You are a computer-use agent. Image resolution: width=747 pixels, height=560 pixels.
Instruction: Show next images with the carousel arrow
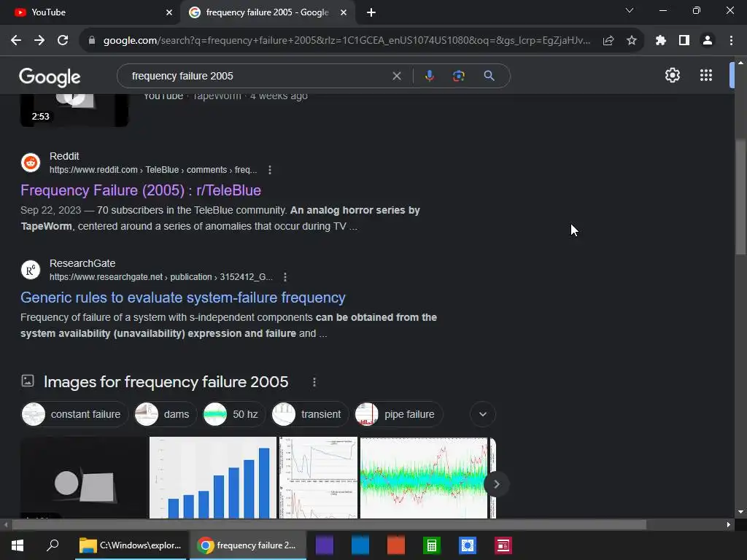(x=496, y=484)
